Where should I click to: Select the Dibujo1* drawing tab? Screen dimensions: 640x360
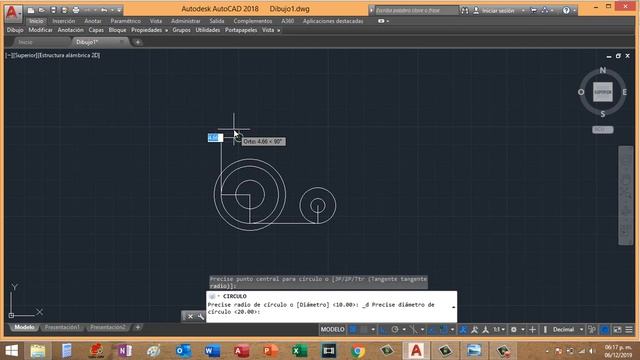coord(100,42)
